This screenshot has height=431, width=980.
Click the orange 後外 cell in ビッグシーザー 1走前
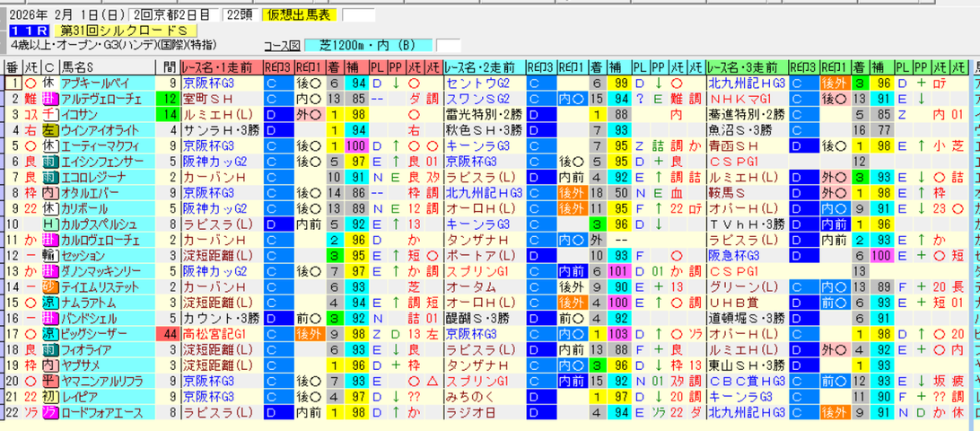[309, 334]
